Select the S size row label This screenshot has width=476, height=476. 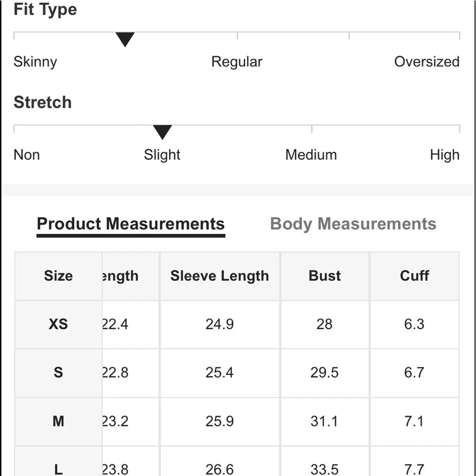pos(58,373)
